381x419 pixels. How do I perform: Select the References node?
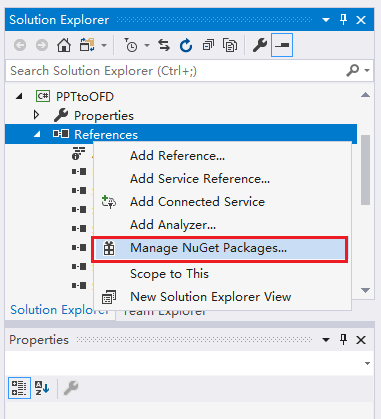tap(106, 135)
